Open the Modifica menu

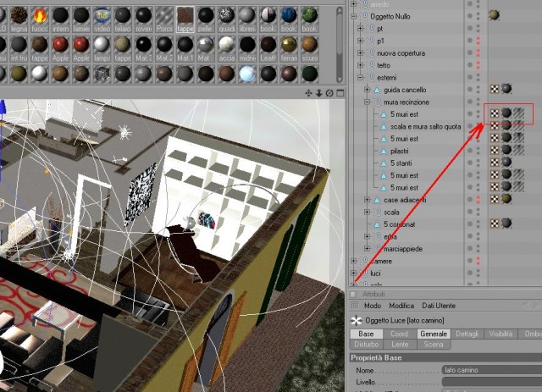coord(401,306)
